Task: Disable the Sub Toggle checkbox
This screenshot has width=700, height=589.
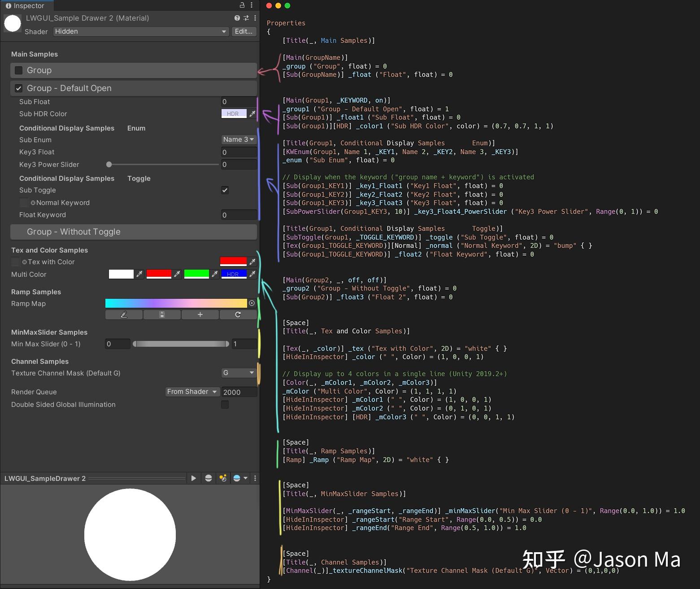Action: pos(225,190)
